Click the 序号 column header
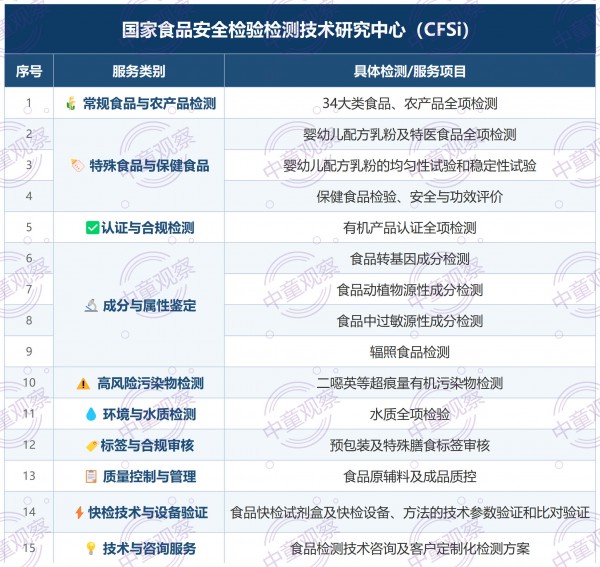This screenshot has height=567, width=600. [29, 71]
